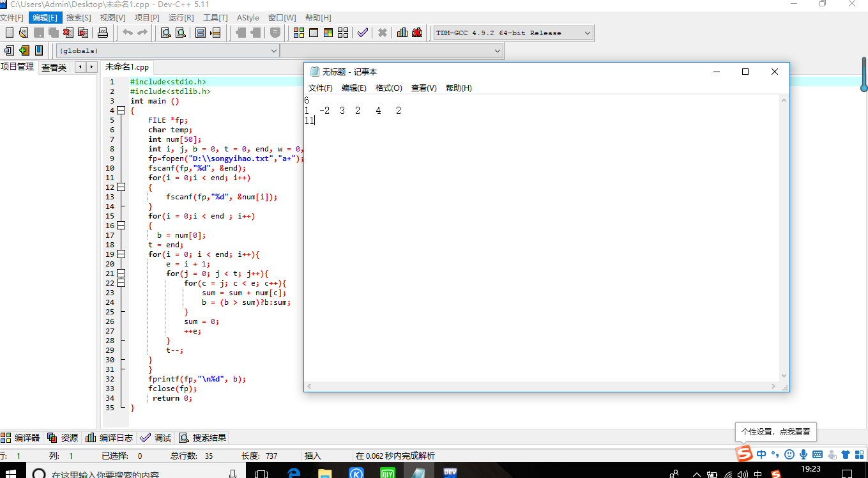Click the green plus icon in second toolbar
This screenshot has height=478, width=868.
point(24,50)
